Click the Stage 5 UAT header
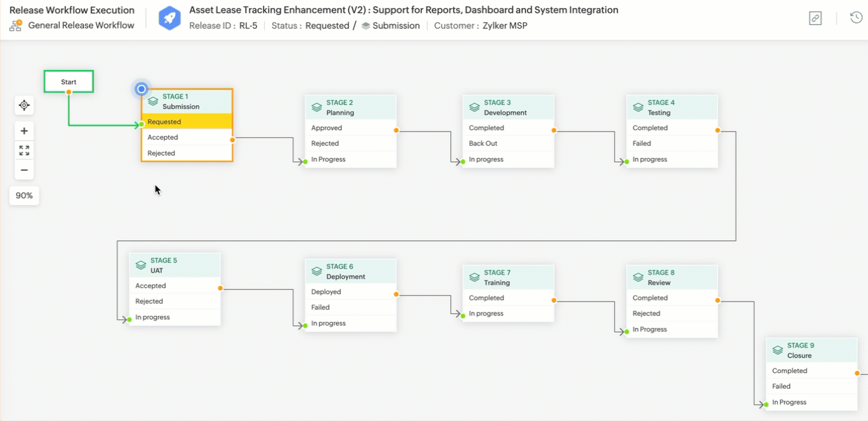The width and height of the screenshot is (868, 421). pos(175,265)
